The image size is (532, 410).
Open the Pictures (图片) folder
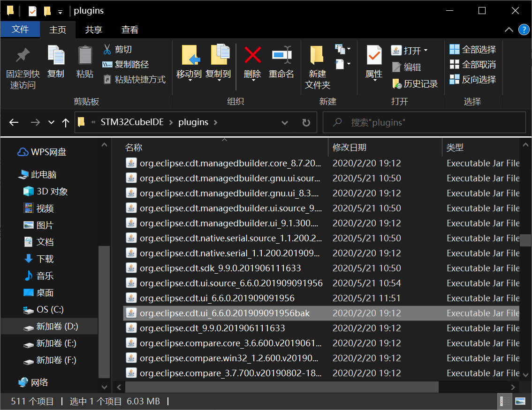tap(38, 225)
